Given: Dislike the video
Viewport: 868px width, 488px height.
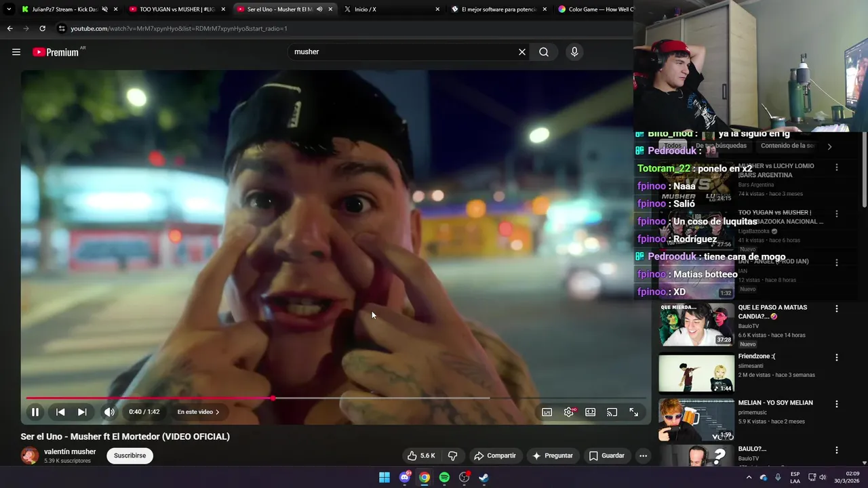Looking at the screenshot, I should point(452,455).
